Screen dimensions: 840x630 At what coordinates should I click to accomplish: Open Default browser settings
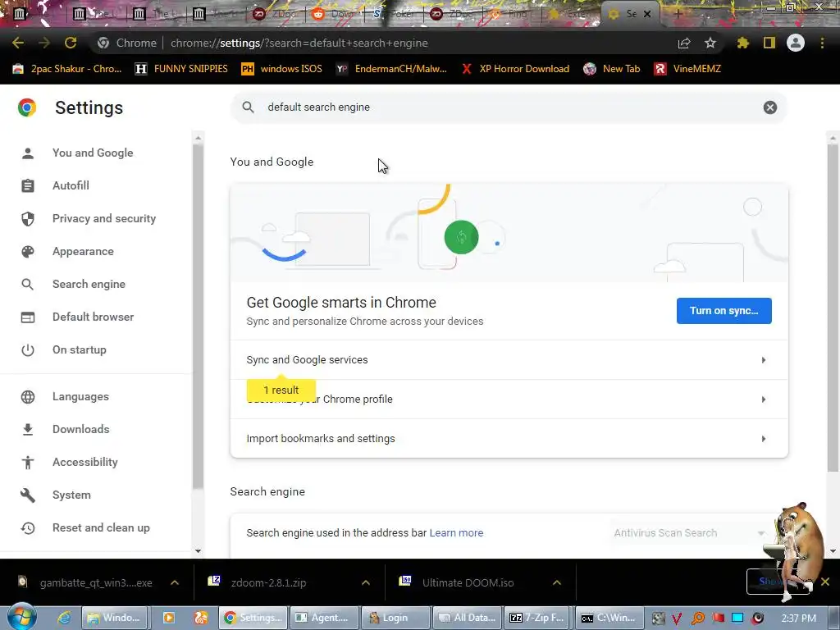click(94, 317)
